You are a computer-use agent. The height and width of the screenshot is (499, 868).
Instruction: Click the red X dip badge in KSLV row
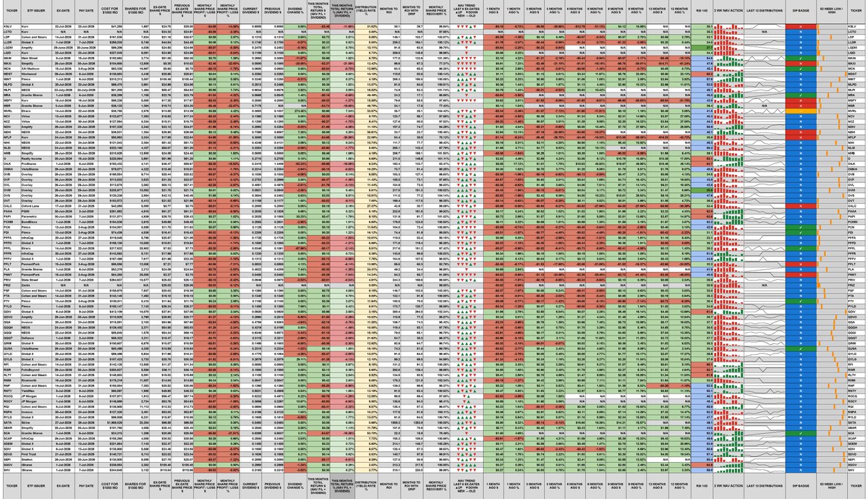(x=801, y=27)
